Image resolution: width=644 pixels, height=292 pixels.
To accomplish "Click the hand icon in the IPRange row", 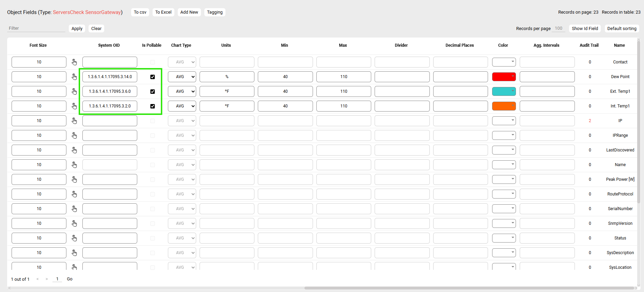I will [x=74, y=135].
